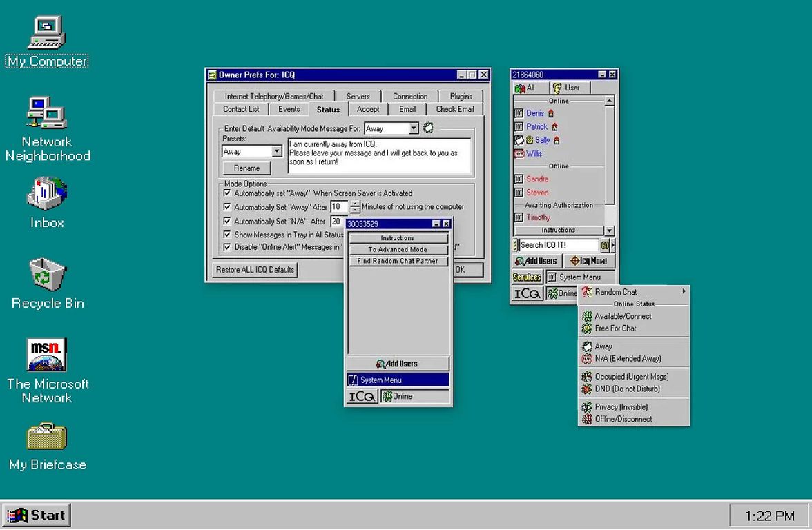812x530 pixels.
Task: Click the flower icon beside Away dropdown
Action: 428,128
